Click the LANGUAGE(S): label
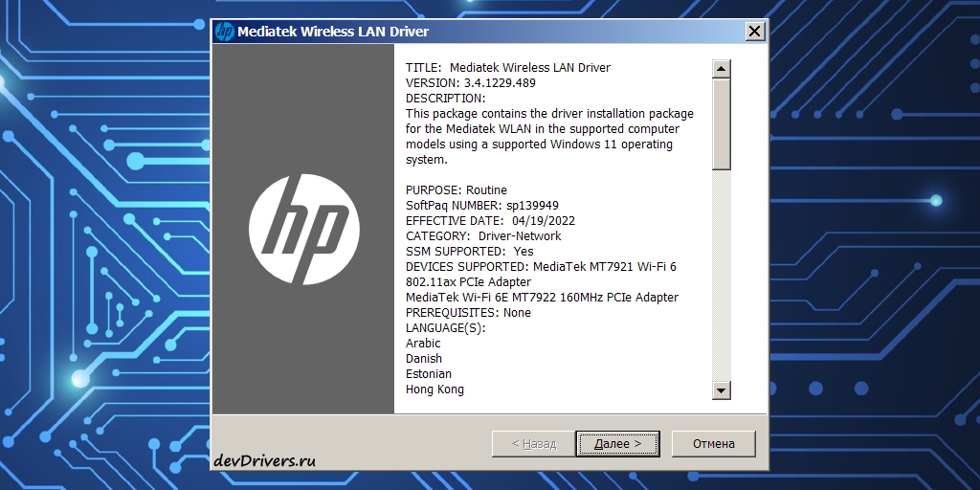 446,328
